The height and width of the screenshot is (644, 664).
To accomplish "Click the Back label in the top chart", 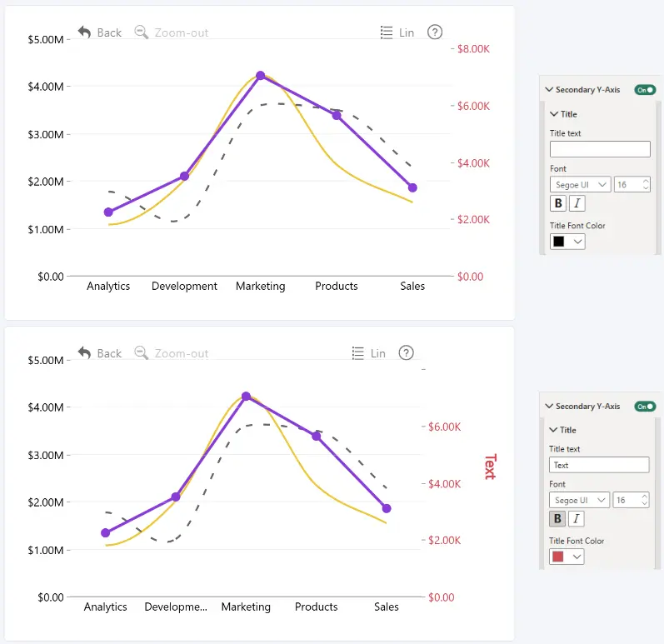I will click(109, 32).
